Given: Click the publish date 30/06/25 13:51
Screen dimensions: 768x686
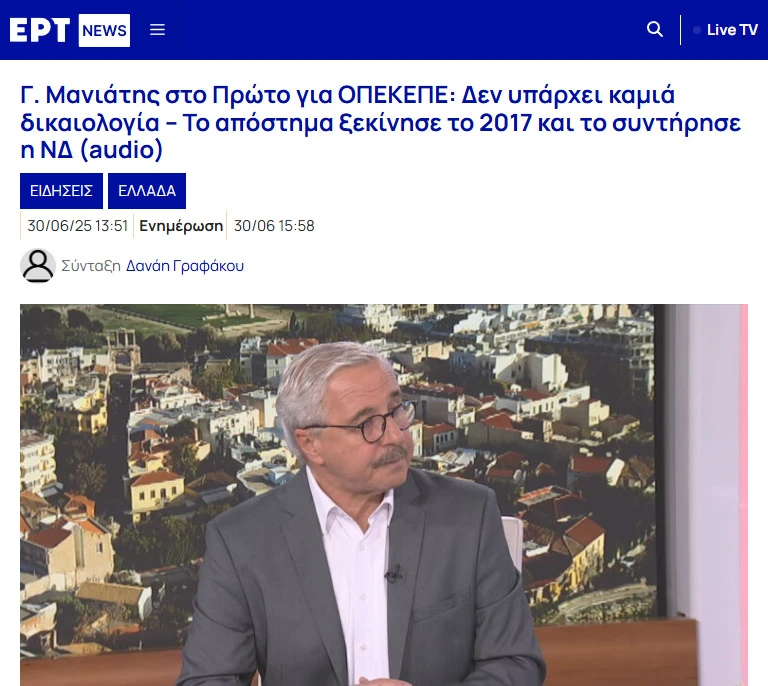Looking at the screenshot, I should pos(77,226).
